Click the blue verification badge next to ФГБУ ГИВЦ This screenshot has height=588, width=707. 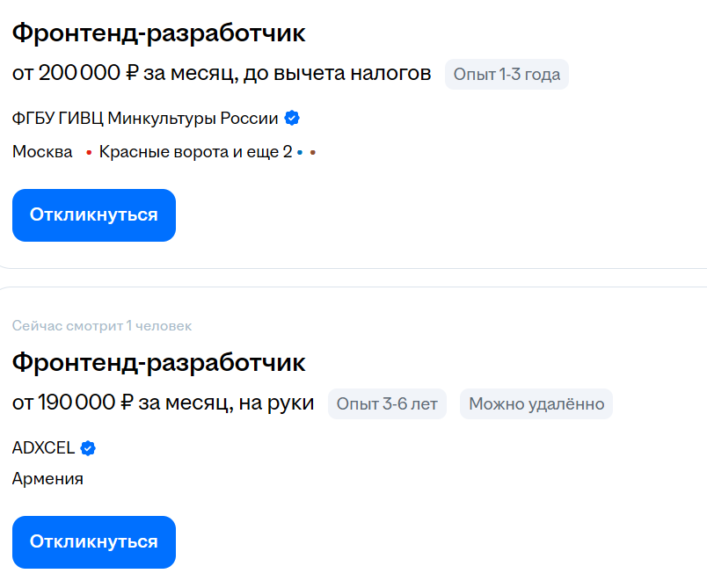[291, 116]
